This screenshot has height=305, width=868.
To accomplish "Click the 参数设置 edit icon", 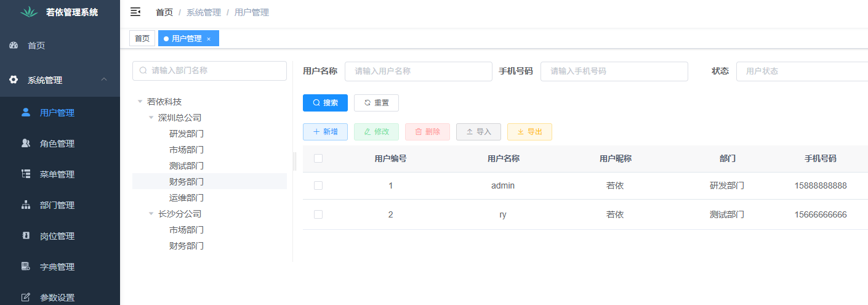I will pos(26,298).
